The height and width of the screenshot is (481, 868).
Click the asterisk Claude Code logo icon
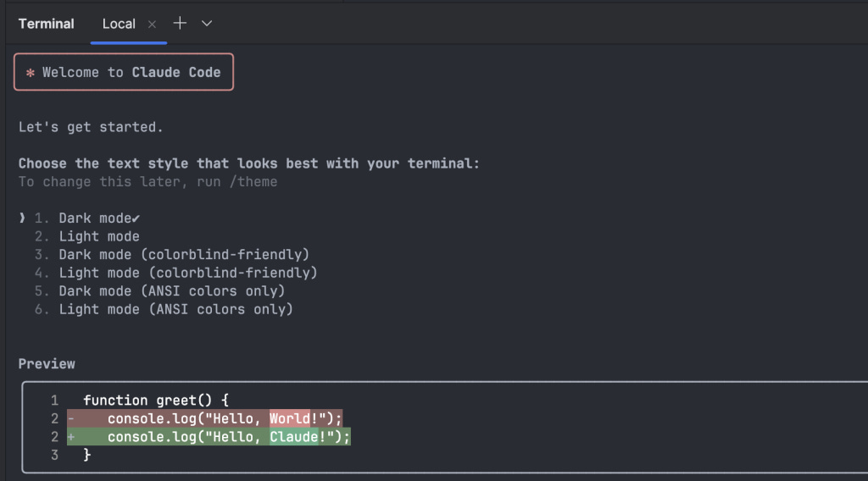(x=31, y=73)
